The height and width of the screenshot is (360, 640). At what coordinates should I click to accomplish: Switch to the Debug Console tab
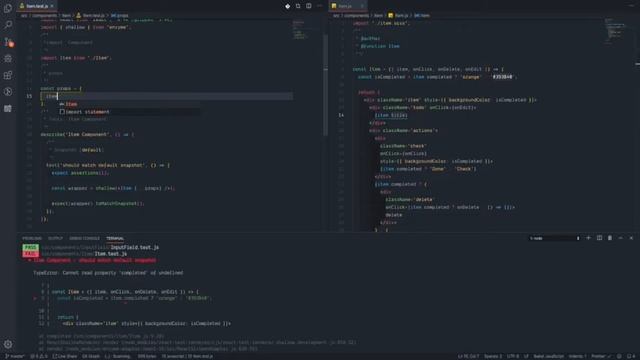click(x=84, y=238)
